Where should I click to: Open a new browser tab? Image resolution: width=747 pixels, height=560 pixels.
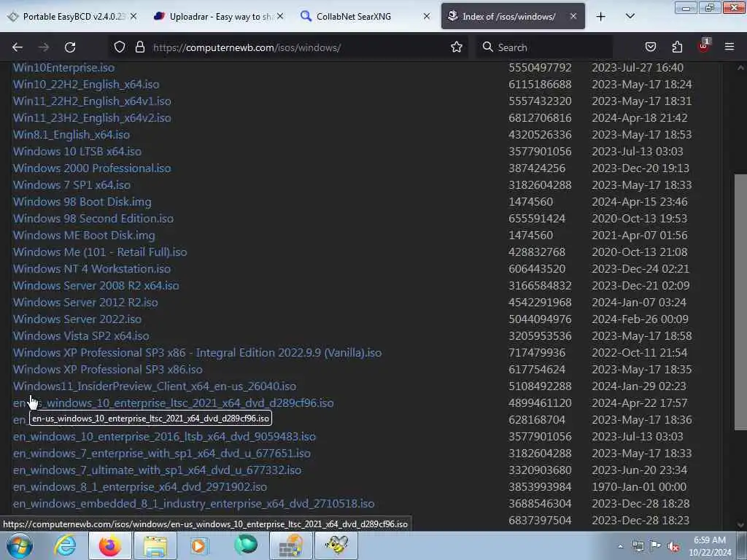pyautogui.click(x=601, y=17)
